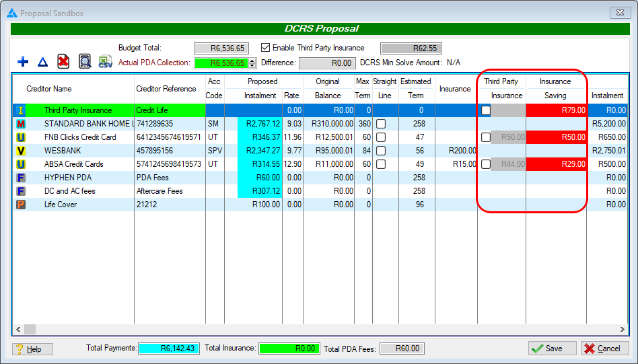Tick Straight Line checkbox for Standard Bank row

point(381,124)
